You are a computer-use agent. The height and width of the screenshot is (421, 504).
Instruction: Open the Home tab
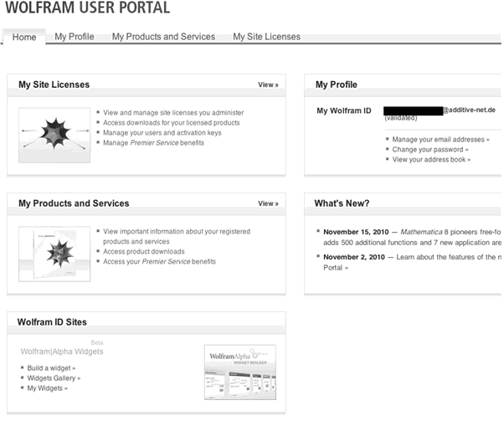coord(24,38)
